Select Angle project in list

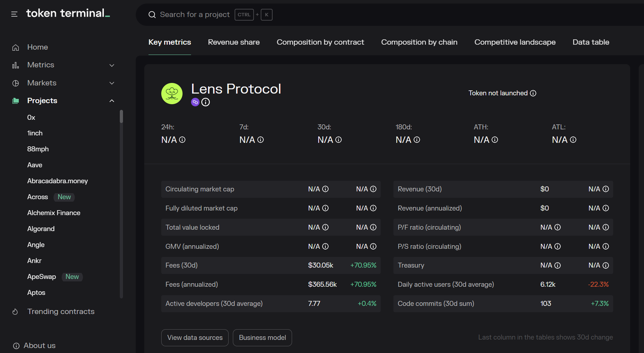click(x=36, y=245)
